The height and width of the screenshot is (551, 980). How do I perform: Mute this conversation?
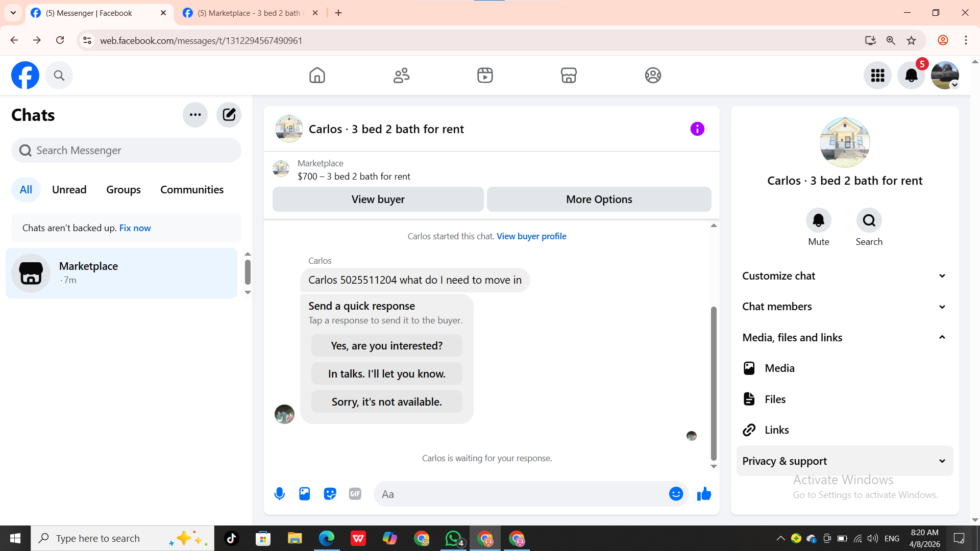[x=818, y=220]
